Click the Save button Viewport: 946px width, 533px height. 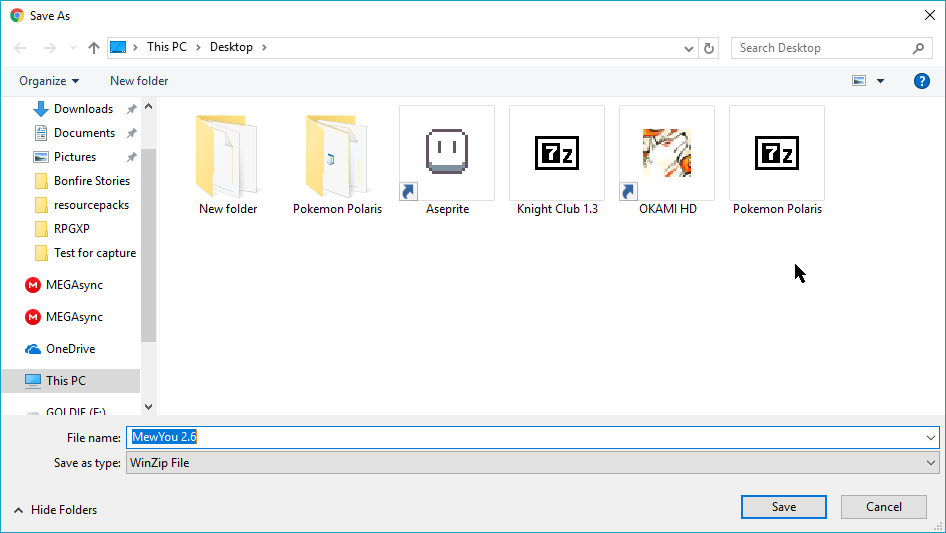click(784, 507)
